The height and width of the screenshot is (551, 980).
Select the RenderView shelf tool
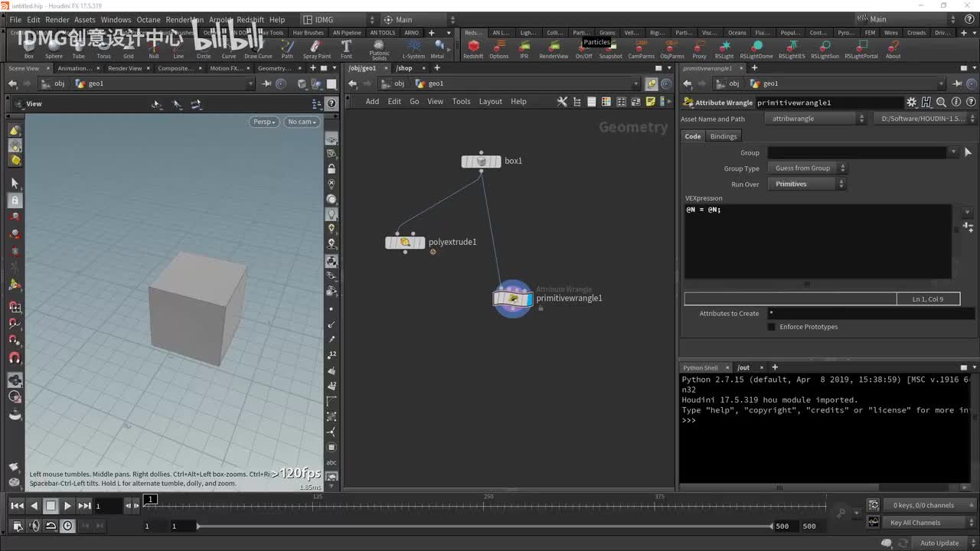pos(554,47)
